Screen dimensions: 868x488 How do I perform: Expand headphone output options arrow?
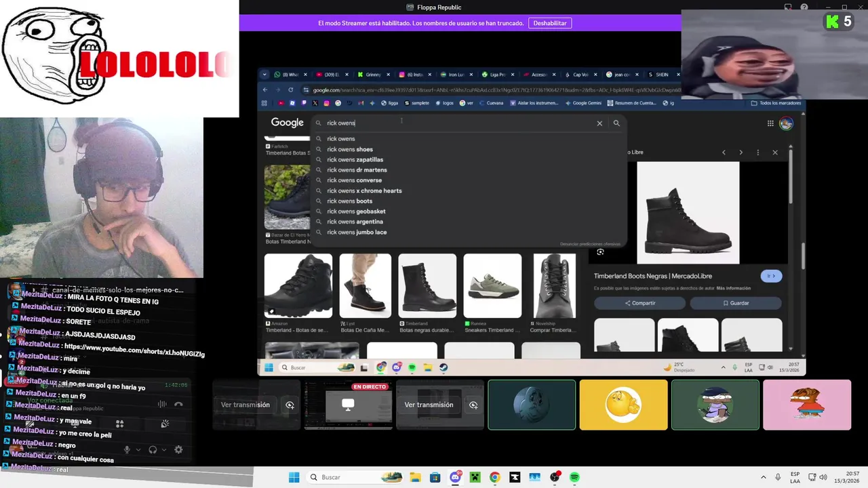[x=164, y=449]
